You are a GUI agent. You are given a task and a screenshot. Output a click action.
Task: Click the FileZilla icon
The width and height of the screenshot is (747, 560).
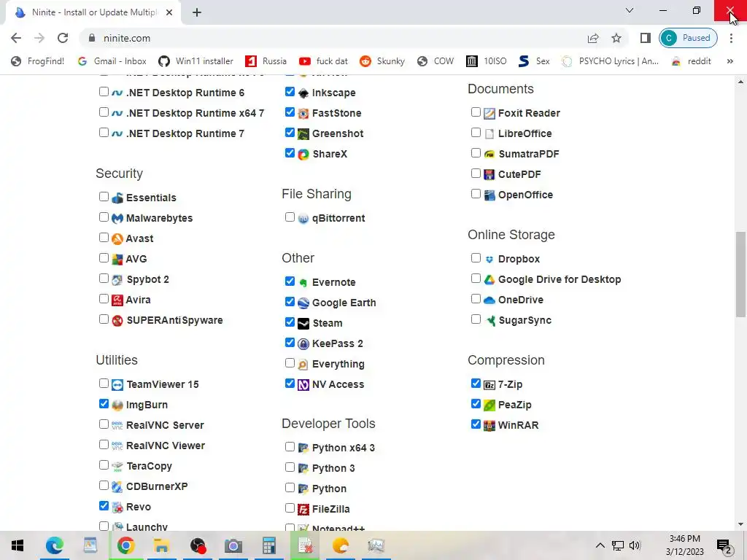click(303, 509)
